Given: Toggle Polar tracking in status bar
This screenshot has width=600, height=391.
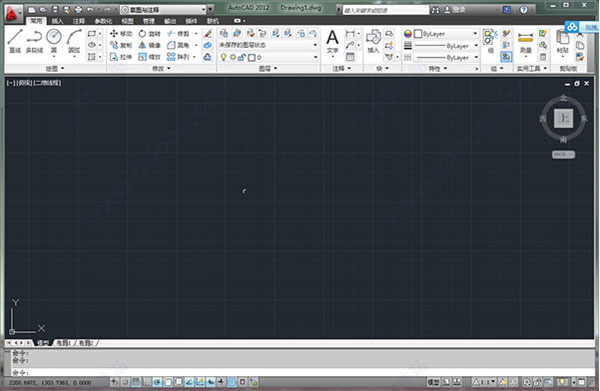Looking at the screenshot, I should coord(157,381).
